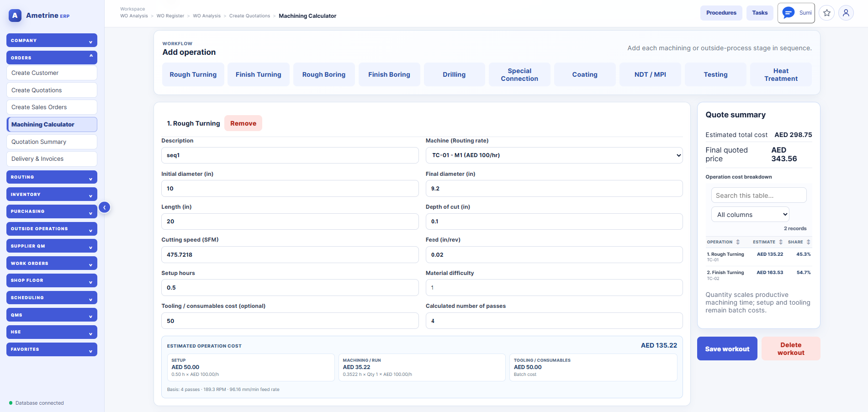The height and width of the screenshot is (412, 868).
Task: Select the 2. Finish Turning table row
Action: click(x=759, y=275)
